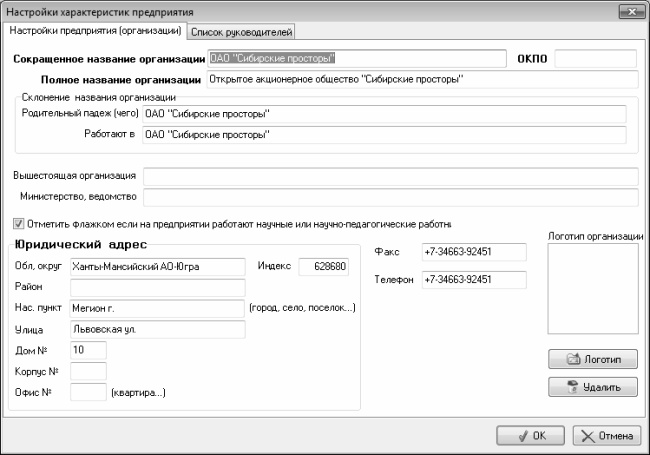The height and width of the screenshot is (455, 650).
Task: Click the Телефон number field
Action: pyautogui.click(x=472, y=280)
